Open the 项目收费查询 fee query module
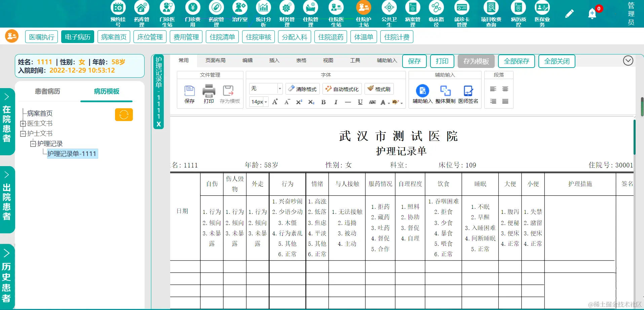This screenshot has height=310, width=644. coord(491,13)
